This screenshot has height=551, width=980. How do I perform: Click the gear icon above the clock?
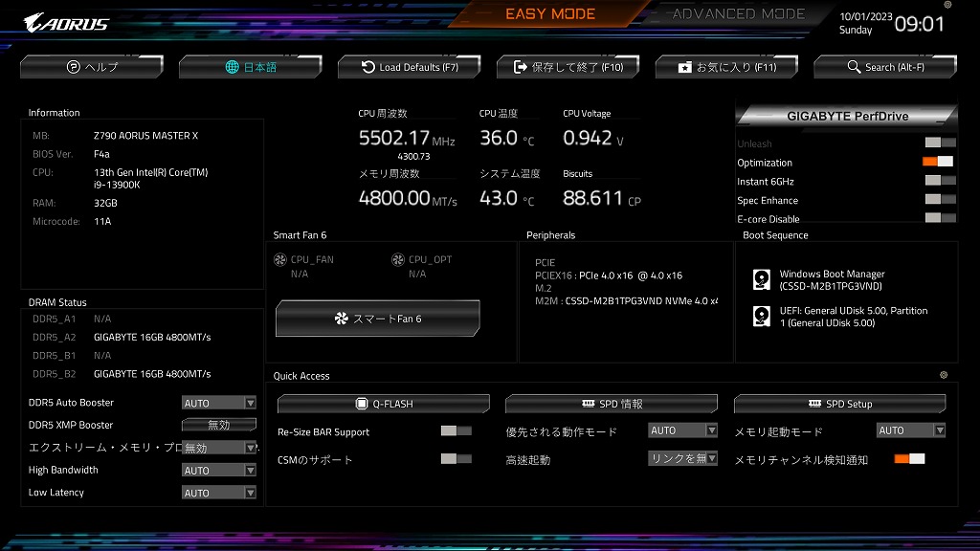point(947,5)
